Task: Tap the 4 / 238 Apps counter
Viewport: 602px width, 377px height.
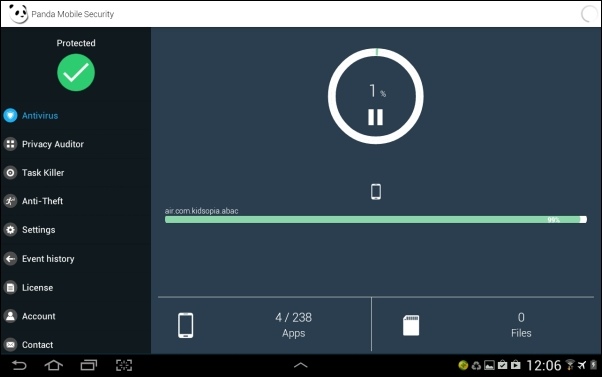Action: 293,325
